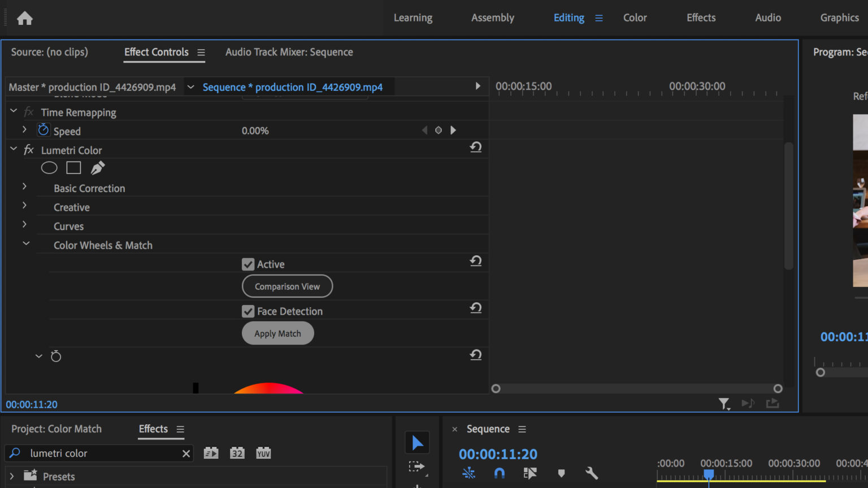868x488 pixels.
Task: Collapse the Color Wheels & Match section
Action: click(26, 243)
